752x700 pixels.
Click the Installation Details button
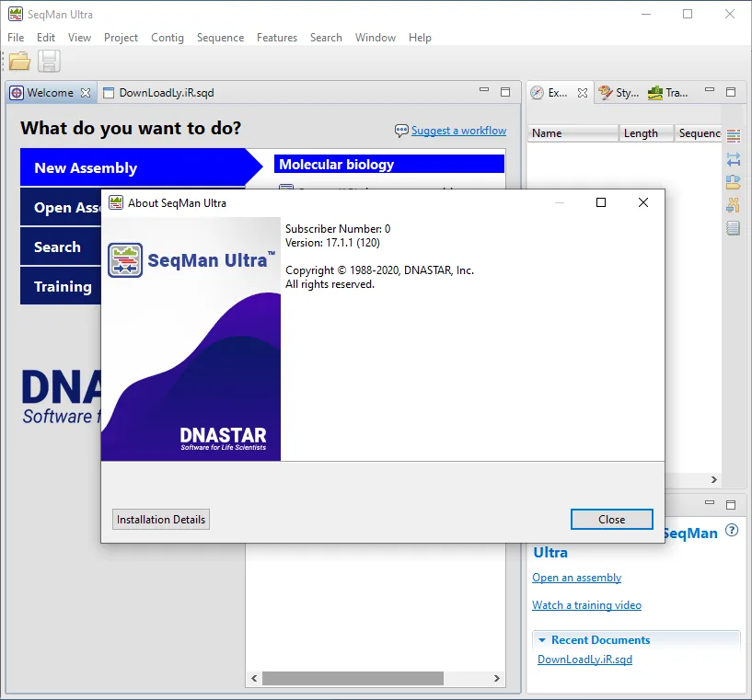pyautogui.click(x=161, y=520)
